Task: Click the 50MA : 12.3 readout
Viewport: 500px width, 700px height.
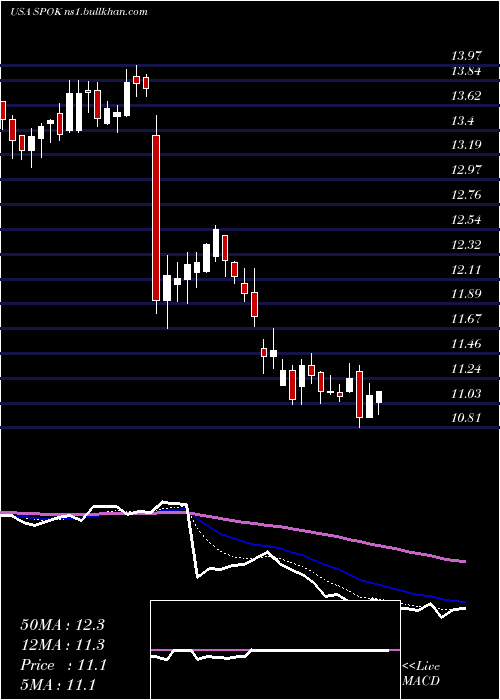Action: pyautogui.click(x=62, y=625)
